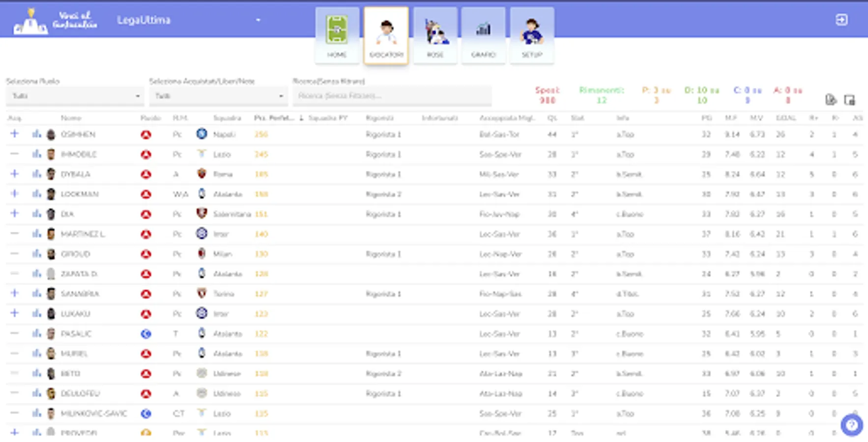Remove PASALIC with the minus icon
Image resolution: width=868 pixels, height=442 pixels.
tap(14, 333)
